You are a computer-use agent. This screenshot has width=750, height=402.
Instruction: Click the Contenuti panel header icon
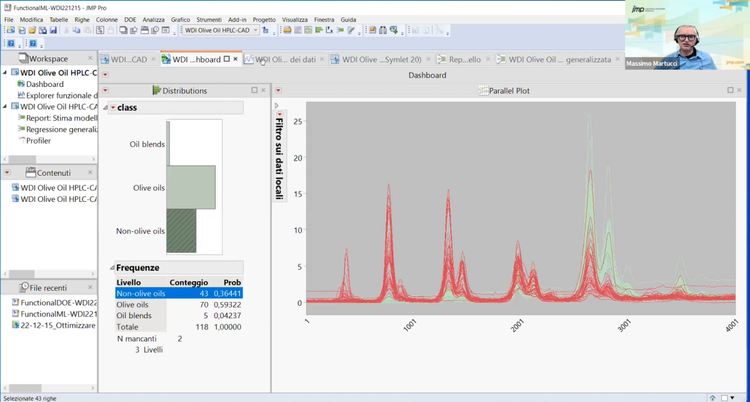[29, 173]
